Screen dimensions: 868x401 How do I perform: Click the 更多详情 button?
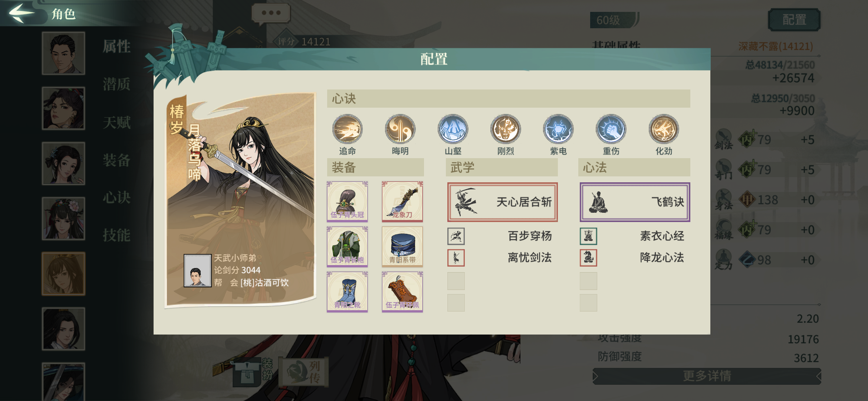[x=707, y=376]
